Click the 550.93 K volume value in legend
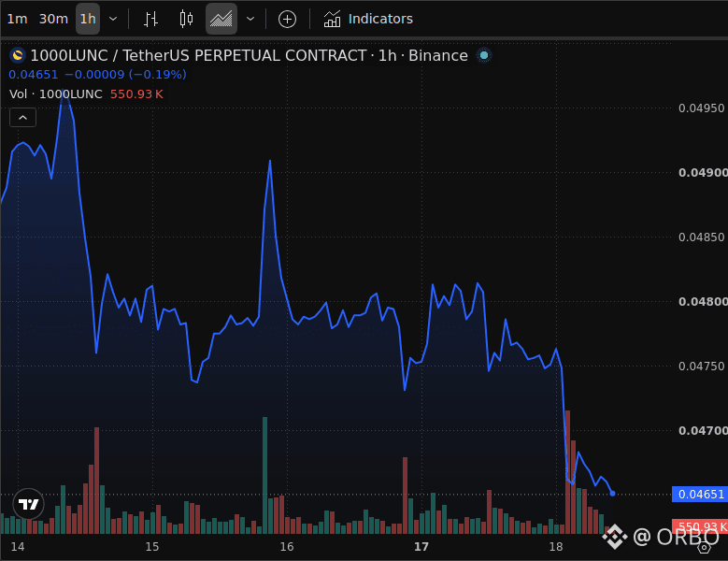Viewport: 728px width, 561px height. click(136, 94)
